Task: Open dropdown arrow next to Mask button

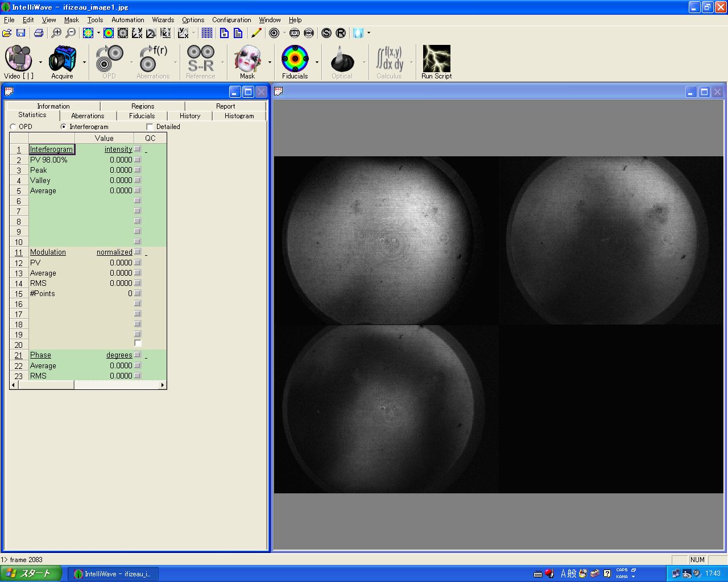Action: (x=269, y=62)
